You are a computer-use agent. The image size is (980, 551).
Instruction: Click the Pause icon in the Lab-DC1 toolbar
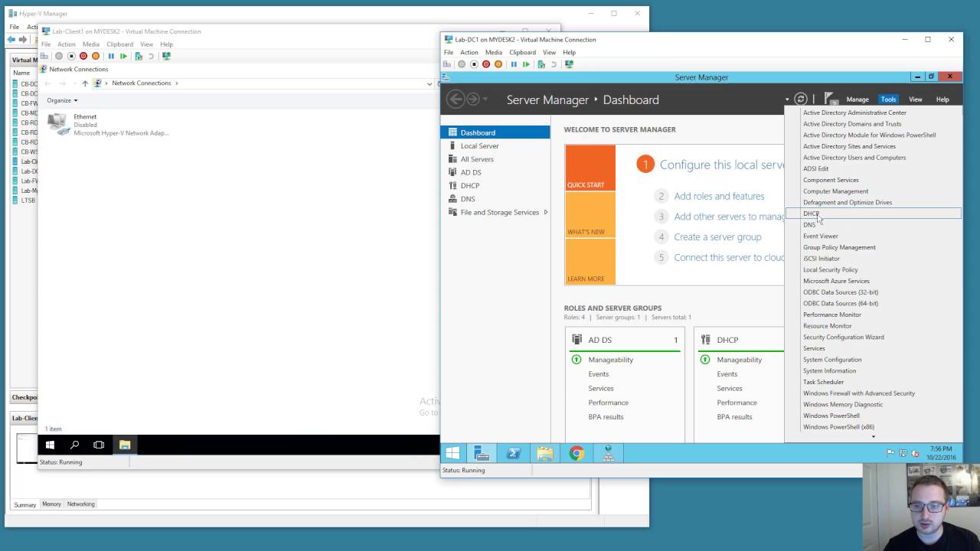(x=514, y=64)
